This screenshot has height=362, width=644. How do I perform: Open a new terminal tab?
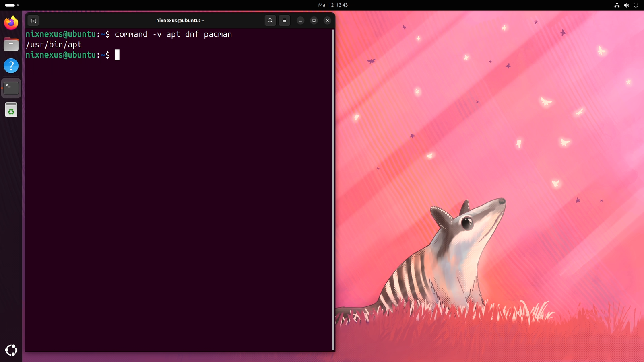click(x=33, y=21)
